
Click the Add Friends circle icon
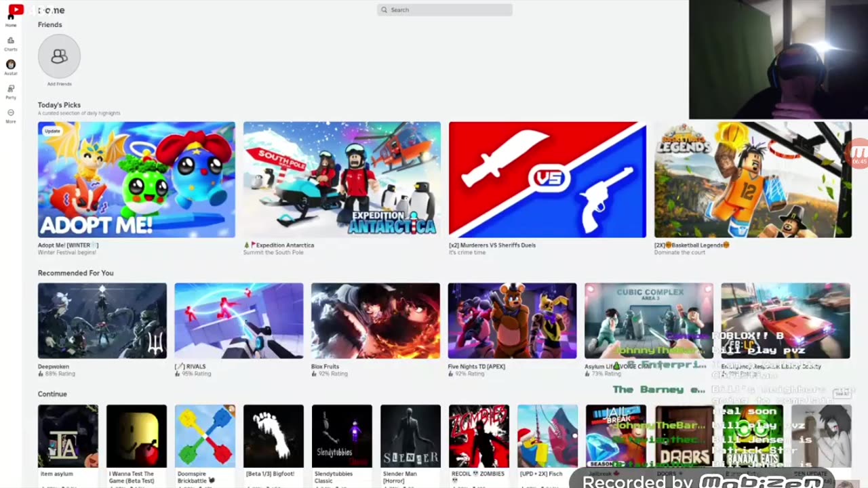(x=59, y=56)
